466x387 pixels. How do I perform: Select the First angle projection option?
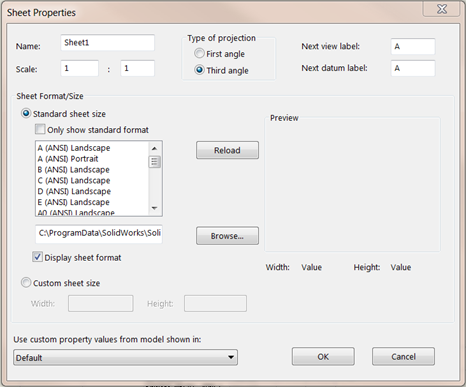(199, 53)
